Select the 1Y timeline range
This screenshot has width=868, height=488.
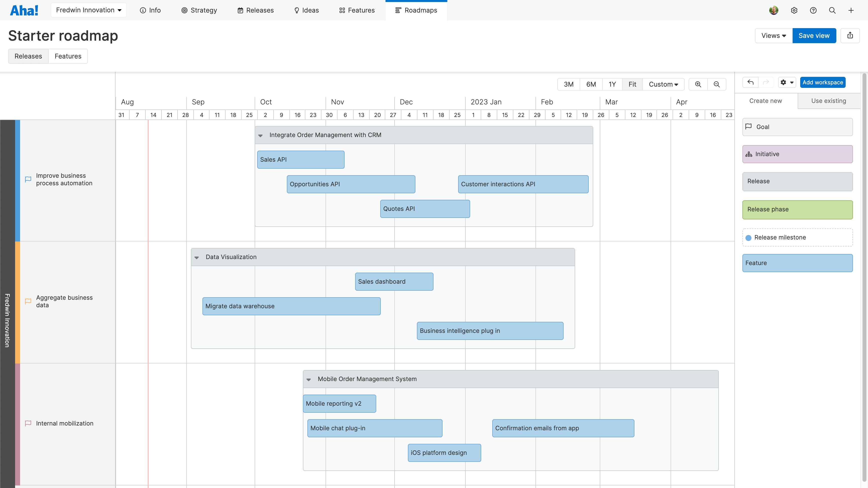(612, 84)
